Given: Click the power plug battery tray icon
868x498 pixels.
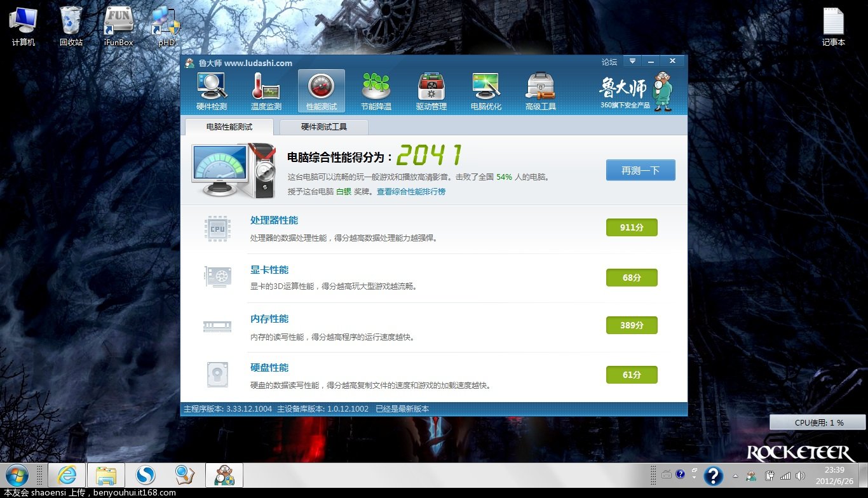Looking at the screenshot, I should pyautogui.click(x=769, y=475).
